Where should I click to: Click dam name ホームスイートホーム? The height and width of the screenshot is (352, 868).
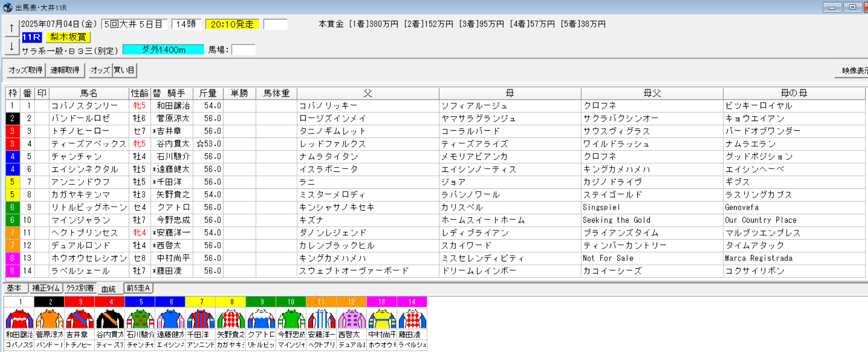click(x=483, y=220)
